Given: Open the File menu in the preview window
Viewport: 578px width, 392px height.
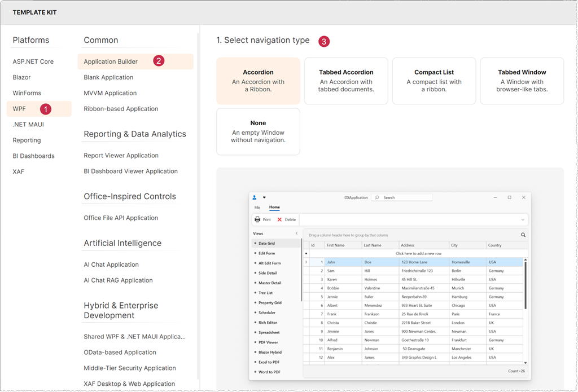Looking at the screenshot, I should (257, 207).
